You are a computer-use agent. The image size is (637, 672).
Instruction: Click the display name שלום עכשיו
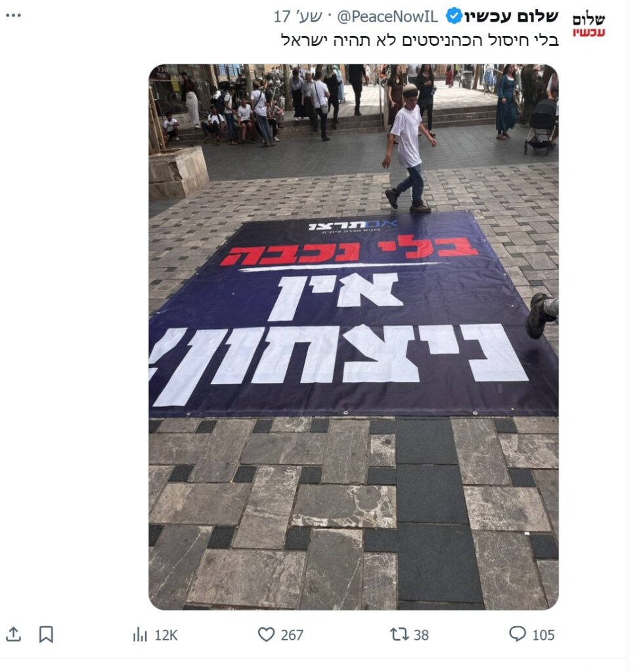pos(512,16)
